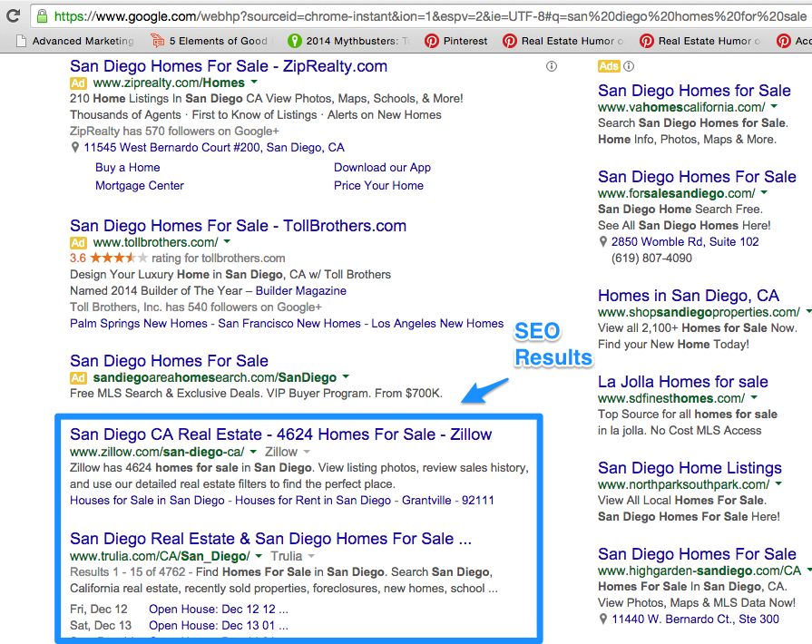Open the Pinterest bookmark
The width and height of the screenshot is (812, 644).
(x=456, y=41)
